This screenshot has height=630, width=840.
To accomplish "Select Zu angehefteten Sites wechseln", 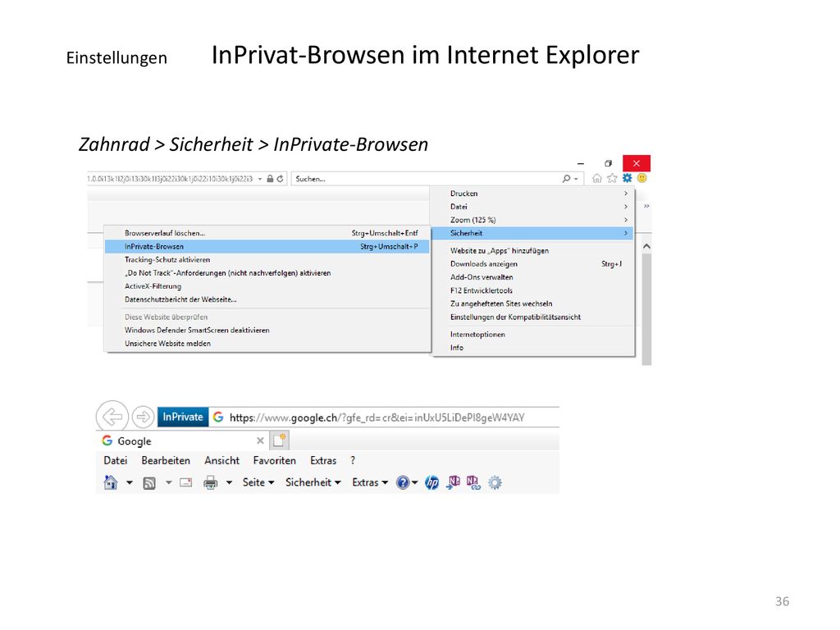I will pyautogui.click(x=533, y=304).
